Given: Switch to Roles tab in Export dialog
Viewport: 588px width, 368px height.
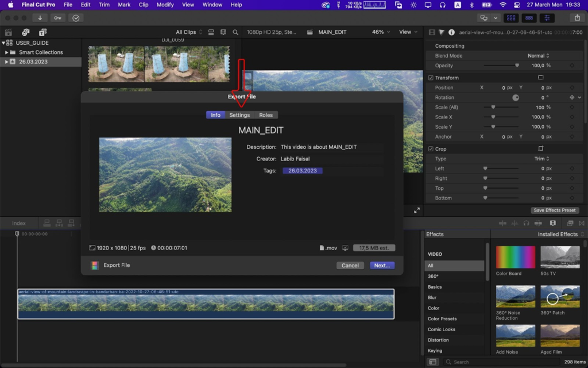Looking at the screenshot, I should [x=266, y=115].
